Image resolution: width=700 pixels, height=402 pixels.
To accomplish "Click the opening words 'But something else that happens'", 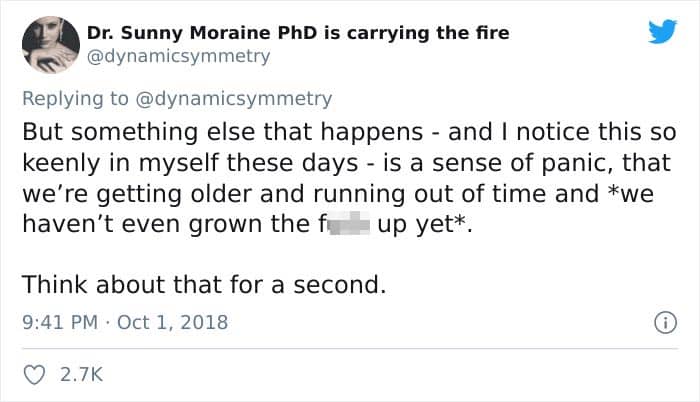I will (x=223, y=133).
